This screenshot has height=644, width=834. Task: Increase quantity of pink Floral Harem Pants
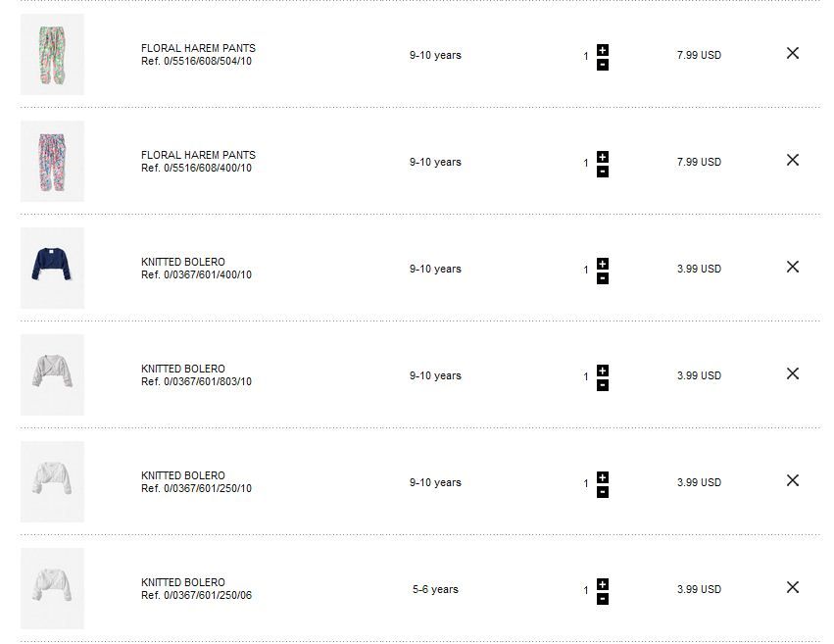pos(603,156)
